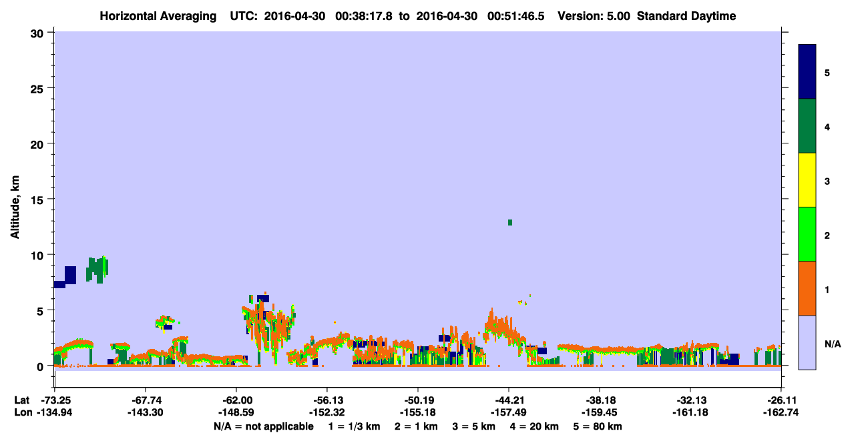
Task: Click the bright green colorbar segment labeled 2
Action: 807,234
